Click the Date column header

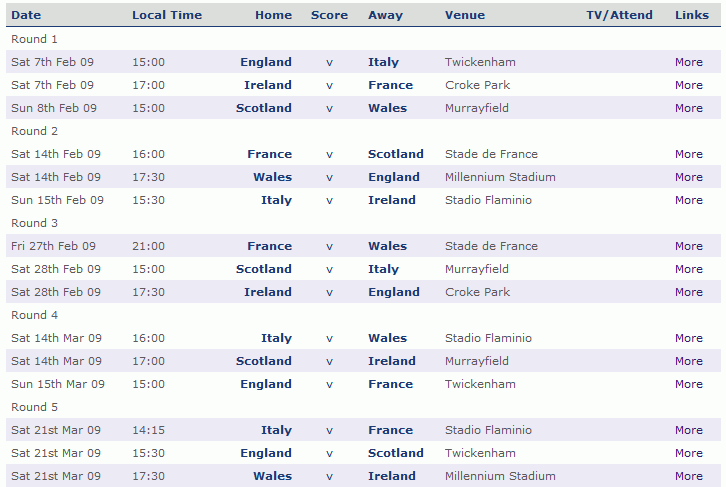click(x=26, y=15)
